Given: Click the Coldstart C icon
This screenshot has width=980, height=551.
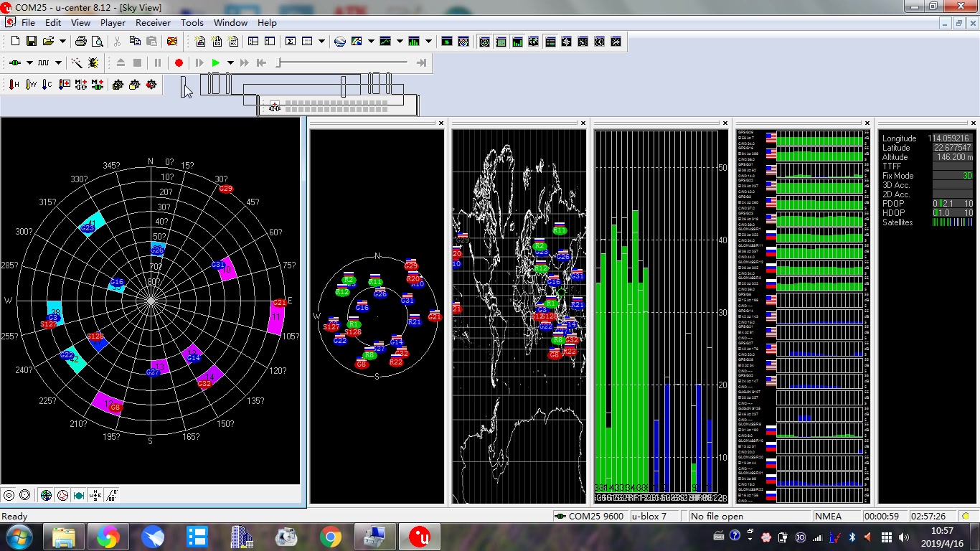Looking at the screenshot, I should 47,85.
